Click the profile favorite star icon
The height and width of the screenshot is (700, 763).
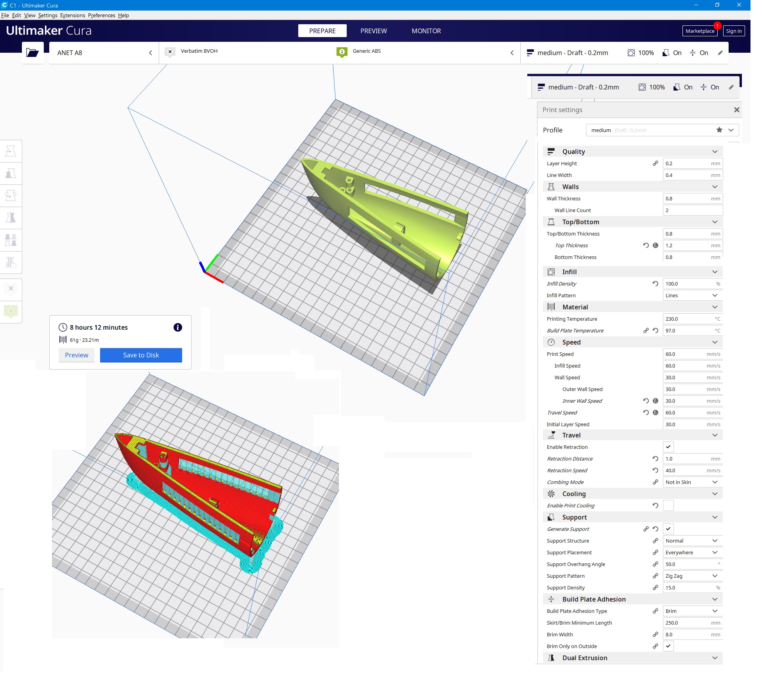[x=719, y=130]
